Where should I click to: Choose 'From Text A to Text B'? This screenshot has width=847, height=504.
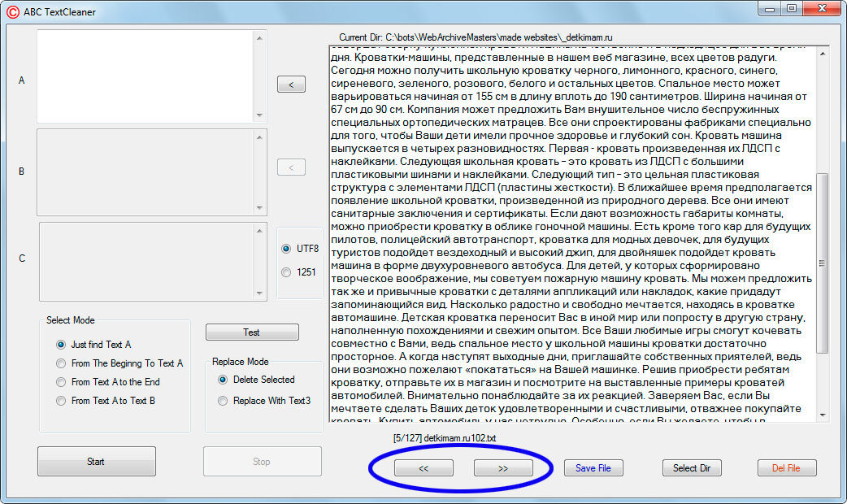click(x=106, y=401)
